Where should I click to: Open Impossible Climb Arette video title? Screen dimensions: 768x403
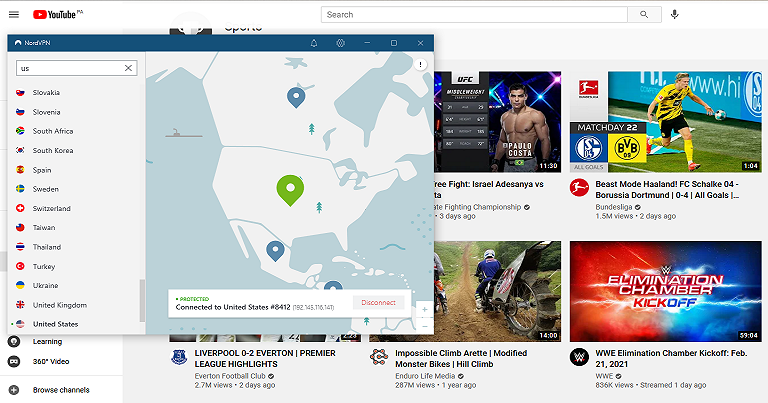tap(461, 358)
